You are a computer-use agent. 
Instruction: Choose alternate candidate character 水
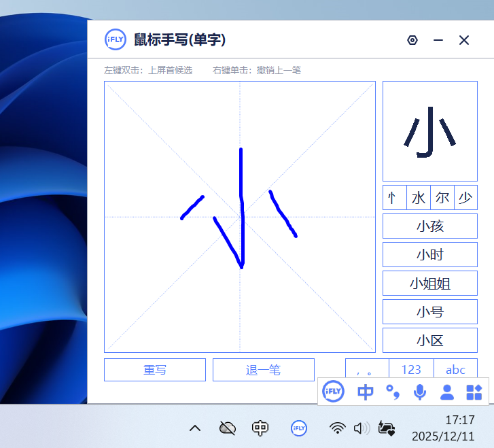pos(418,198)
